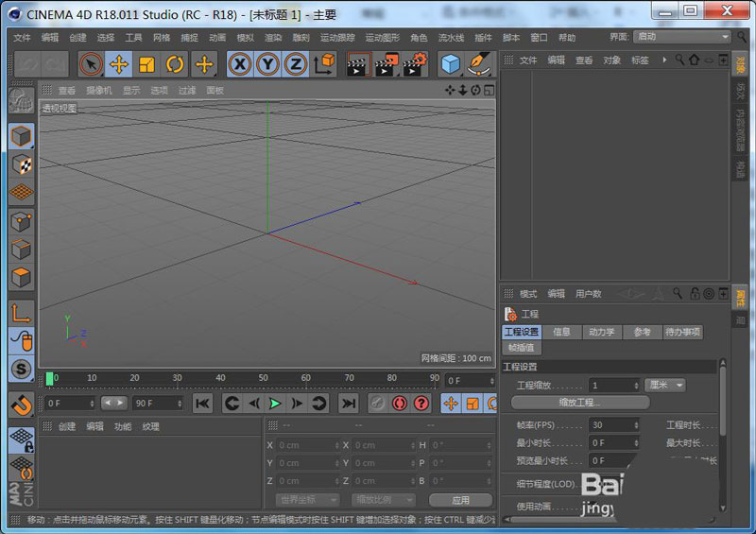
Task: Step the 90 F end frame spinner
Action: 180,403
